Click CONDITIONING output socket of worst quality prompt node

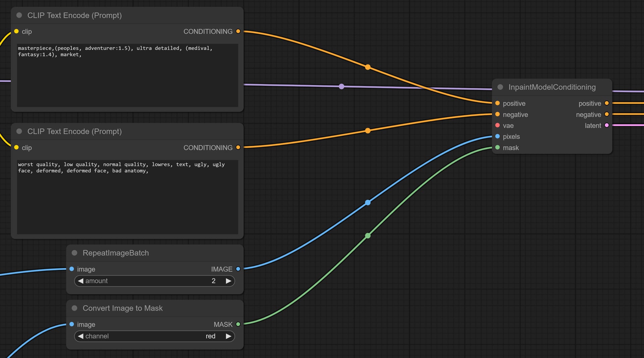click(238, 147)
